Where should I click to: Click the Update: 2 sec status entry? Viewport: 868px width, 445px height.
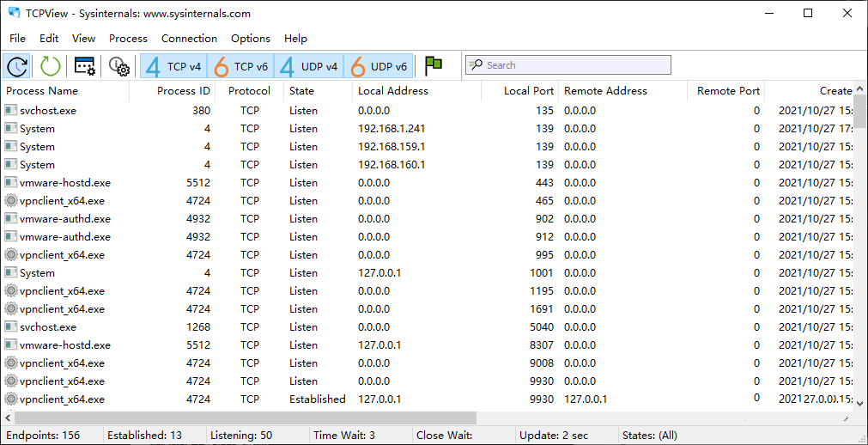553,436
